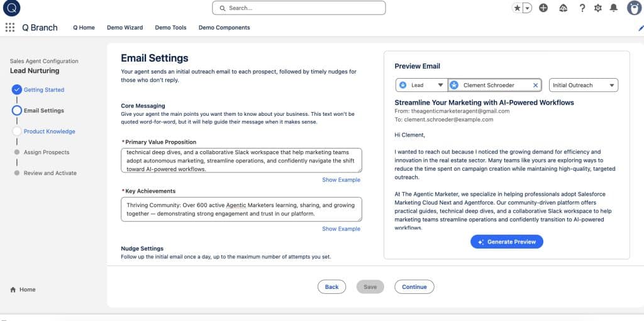Click Show Example under Primary Value Proposition
The image size is (644, 321).
341,179
